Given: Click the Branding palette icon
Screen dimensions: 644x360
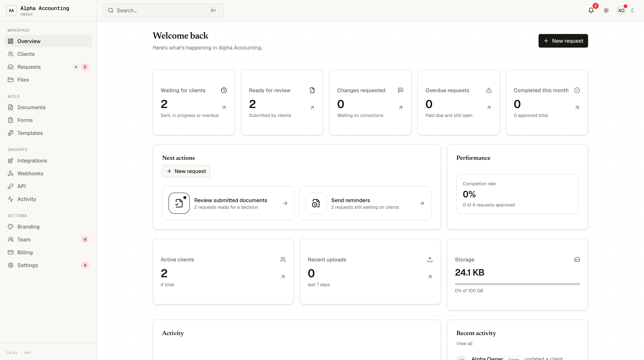Looking at the screenshot, I should (x=11, y=227).
